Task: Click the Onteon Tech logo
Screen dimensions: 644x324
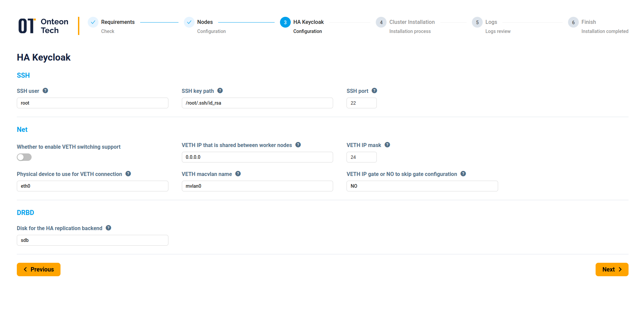Action: 43,26
